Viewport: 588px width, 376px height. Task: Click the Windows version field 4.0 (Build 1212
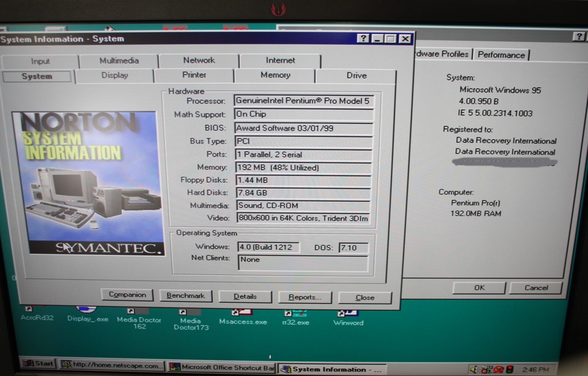tap(269, 247)
